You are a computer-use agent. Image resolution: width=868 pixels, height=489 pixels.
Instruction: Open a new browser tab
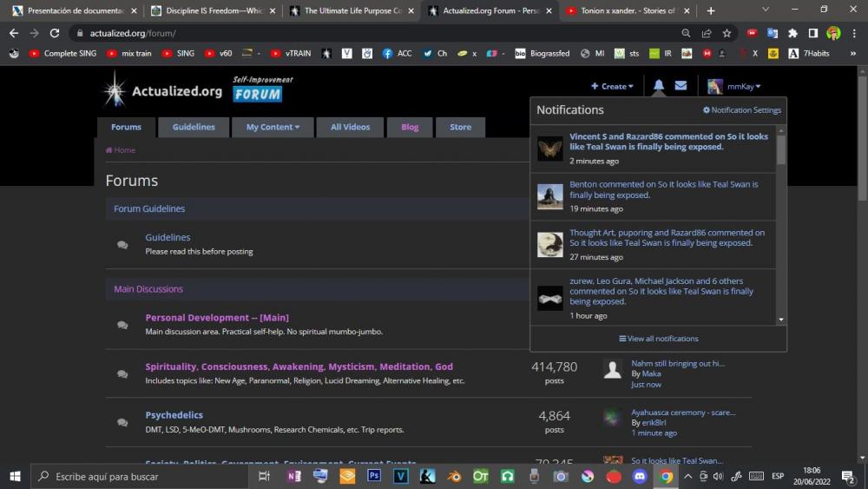pos(711,10)
